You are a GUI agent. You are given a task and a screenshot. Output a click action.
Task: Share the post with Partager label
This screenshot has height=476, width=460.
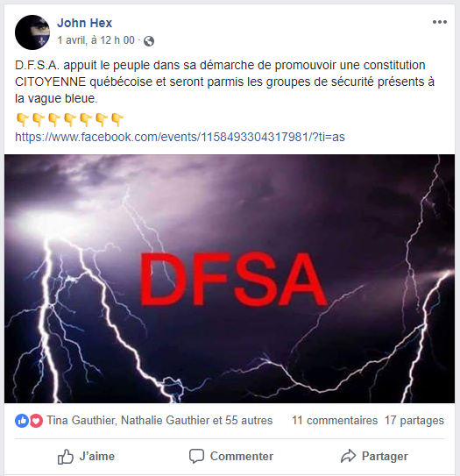pyautogui.click(x=385, y=456)
